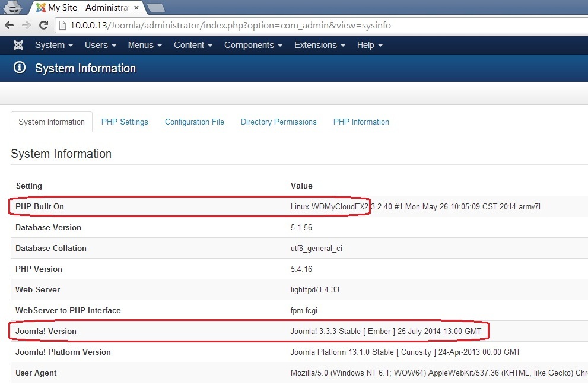
Task: Open the Users dropdown menu
Action: coord(100,45)
